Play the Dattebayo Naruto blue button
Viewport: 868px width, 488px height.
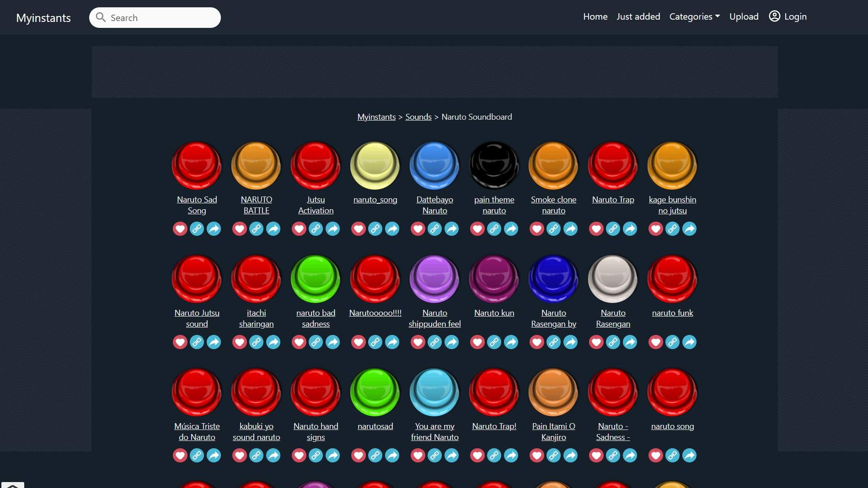tap(434, 165)
